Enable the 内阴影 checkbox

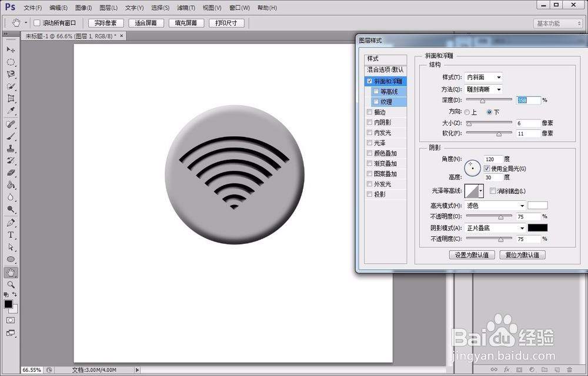pyautogui.click(x=370, y=122)
